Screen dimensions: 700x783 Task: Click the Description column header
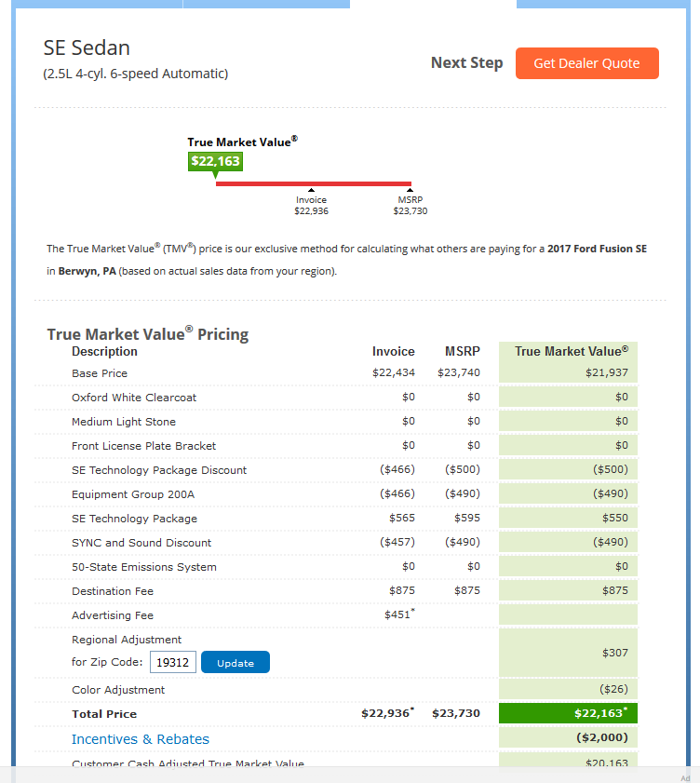point(104,352)
